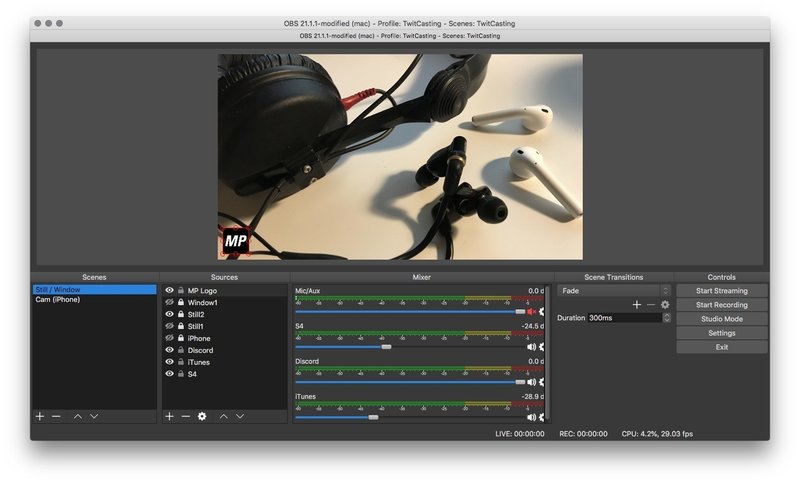Open the Fade transition dropdown
The image size is (800, 484).
click(x=614, y=291)
